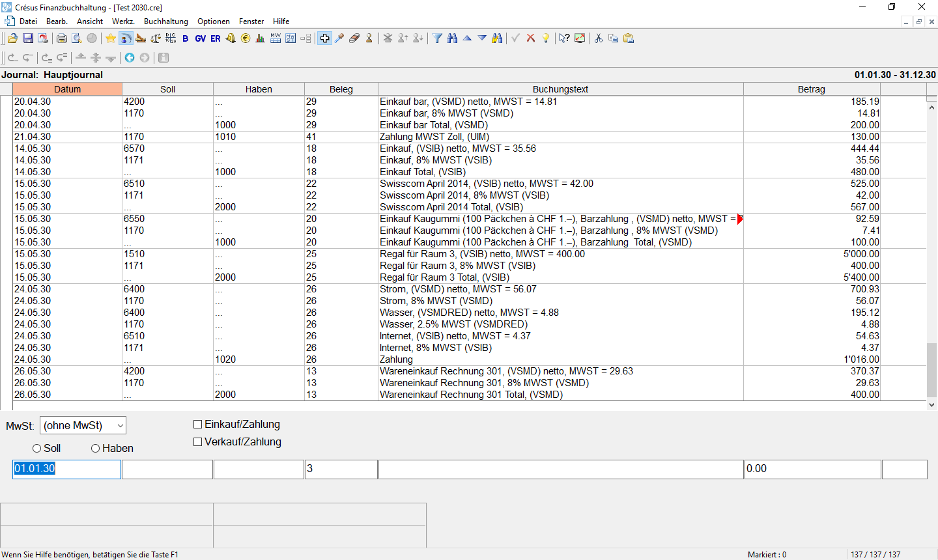The height and width of the screenshot is (560, 938).
Task: Click the rubber stamp icon
Action: pyautogui.click(x=369, y=38)
